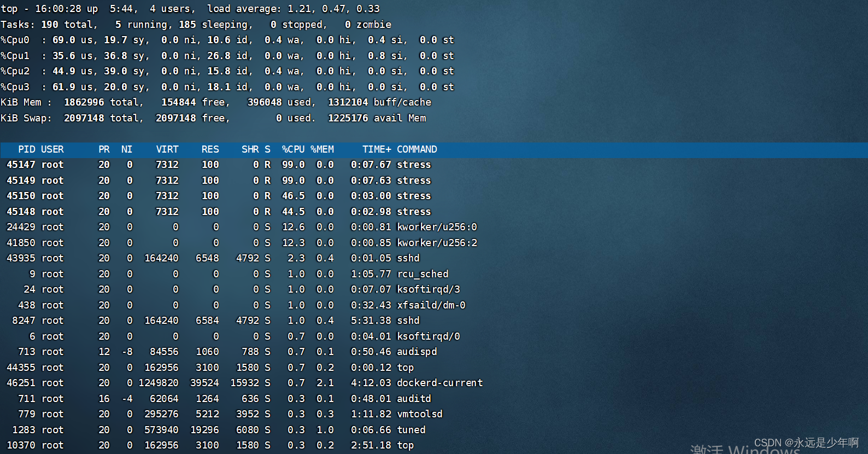Click the %Cpu3 line label

pyautogui.click(x=15, y=87)
